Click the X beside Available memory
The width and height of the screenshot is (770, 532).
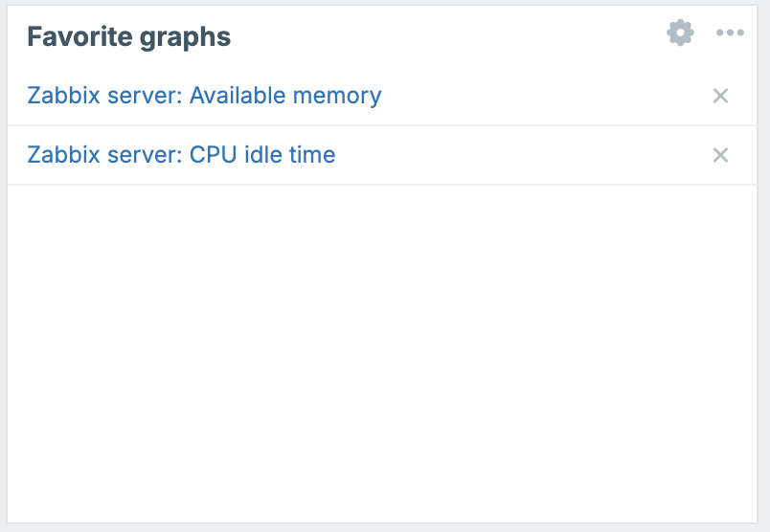click(x=720, y=96)
